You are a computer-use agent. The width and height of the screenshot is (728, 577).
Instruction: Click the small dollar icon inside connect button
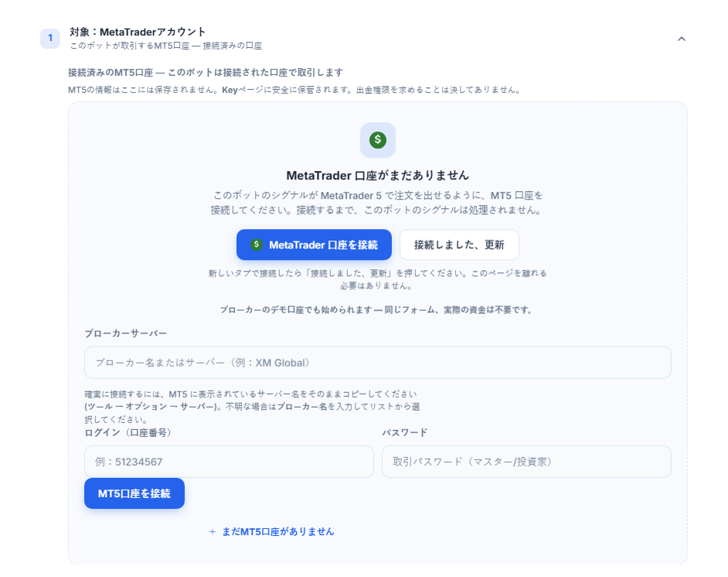coord(257,244)
